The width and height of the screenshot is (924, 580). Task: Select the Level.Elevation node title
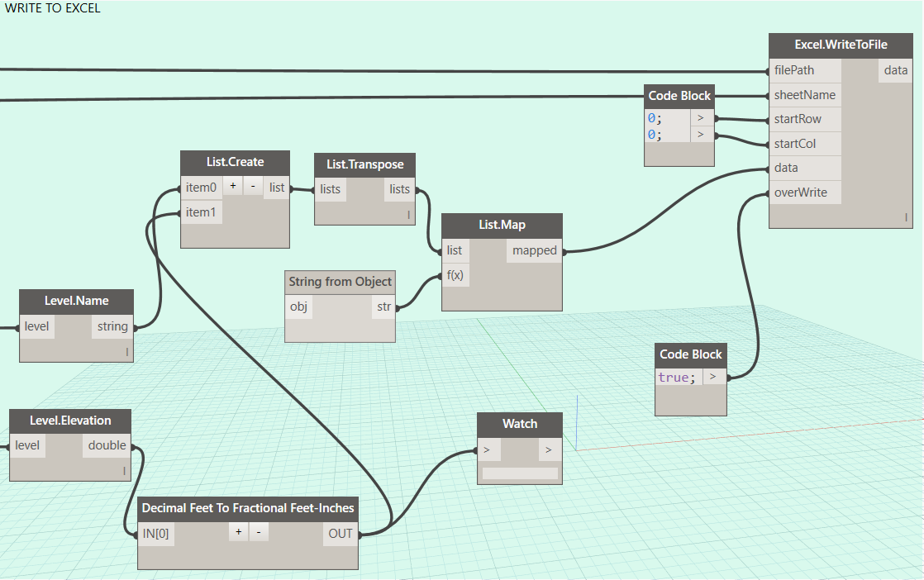pos(70,421)
